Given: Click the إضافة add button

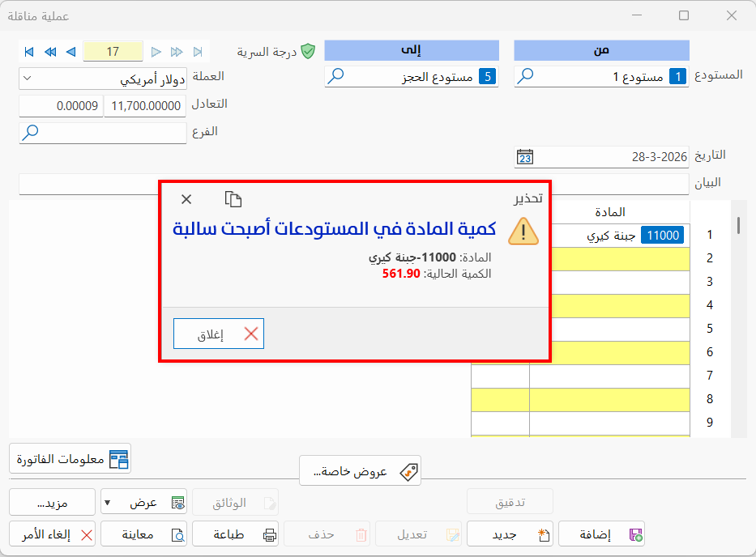Looking at the screenshot, I should point(602,534).
